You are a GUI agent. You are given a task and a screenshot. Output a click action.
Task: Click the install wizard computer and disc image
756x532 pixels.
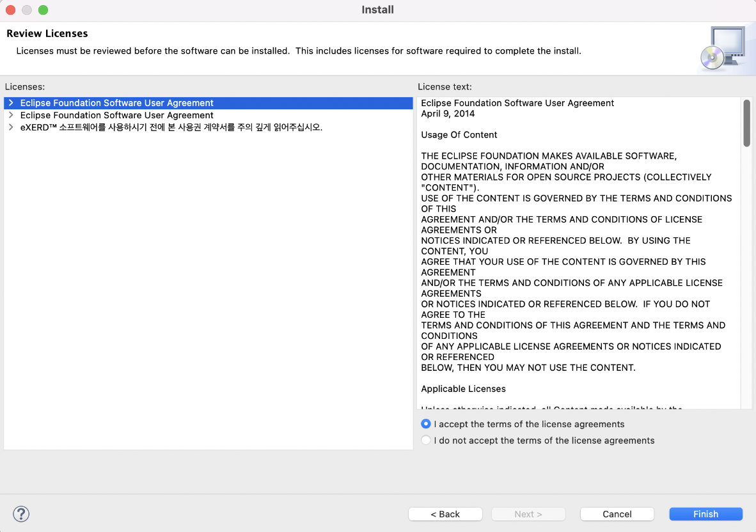pos(723,48)
